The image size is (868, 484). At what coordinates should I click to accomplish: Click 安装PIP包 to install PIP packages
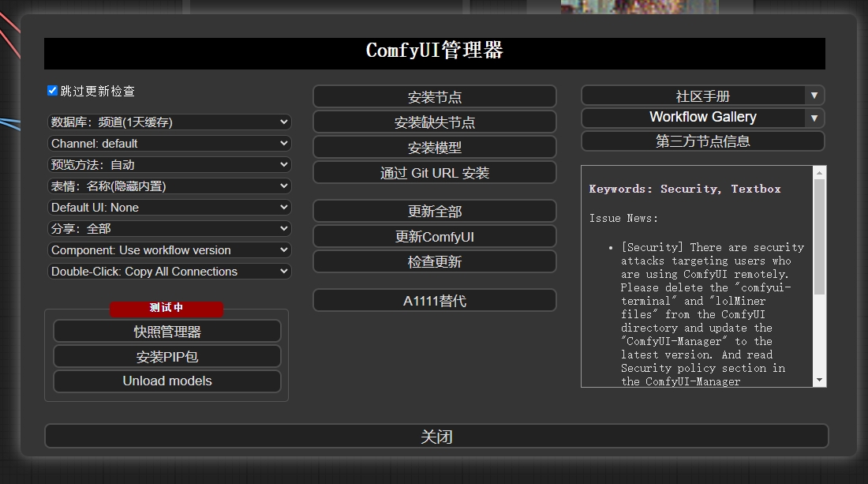(166, 356)
